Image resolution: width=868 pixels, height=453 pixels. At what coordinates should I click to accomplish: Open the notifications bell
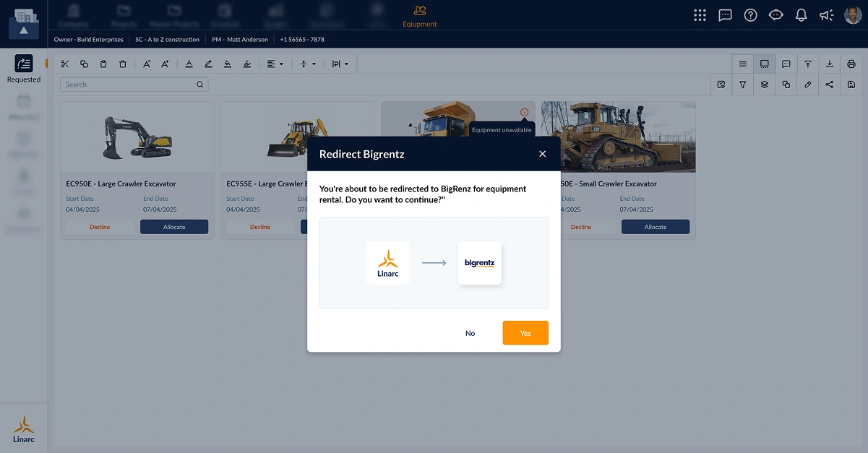point(801,15)
